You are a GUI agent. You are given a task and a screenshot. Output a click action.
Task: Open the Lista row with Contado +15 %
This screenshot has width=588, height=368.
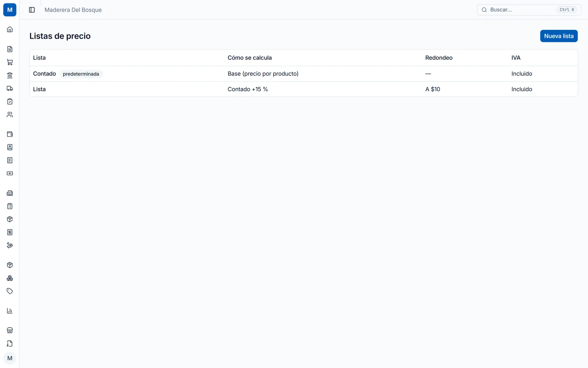coord(304,89)
